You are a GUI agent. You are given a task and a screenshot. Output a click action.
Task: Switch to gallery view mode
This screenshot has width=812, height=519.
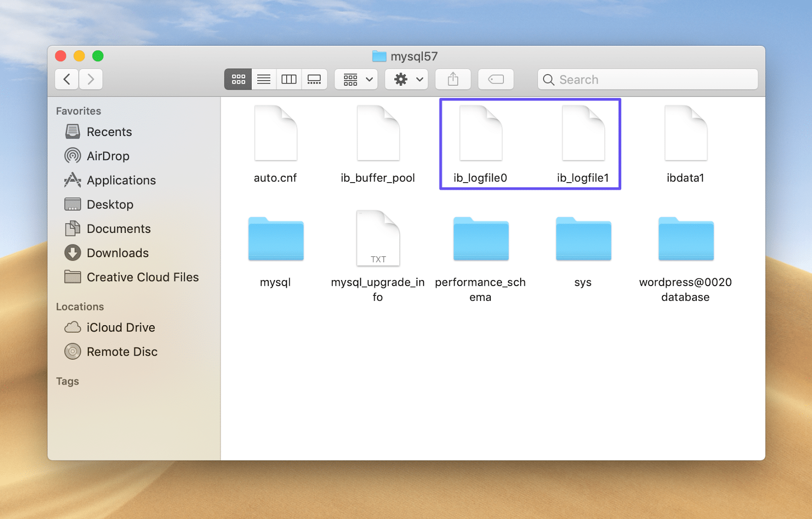[x=314, y=79]
